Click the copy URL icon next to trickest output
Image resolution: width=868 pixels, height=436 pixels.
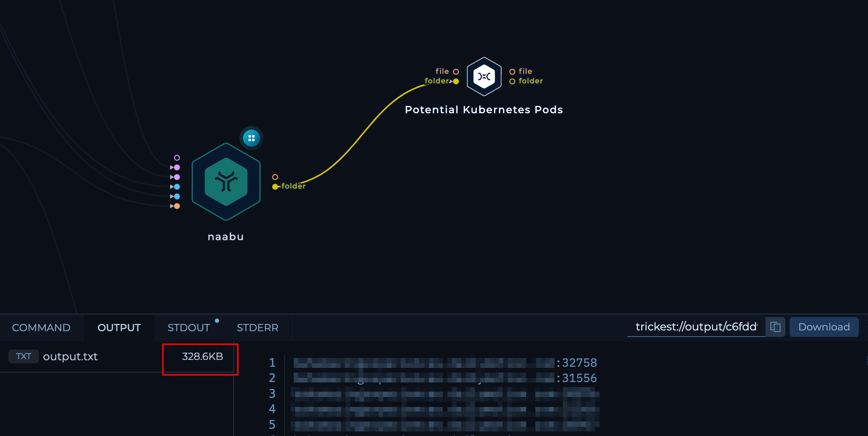pos(776,327)
